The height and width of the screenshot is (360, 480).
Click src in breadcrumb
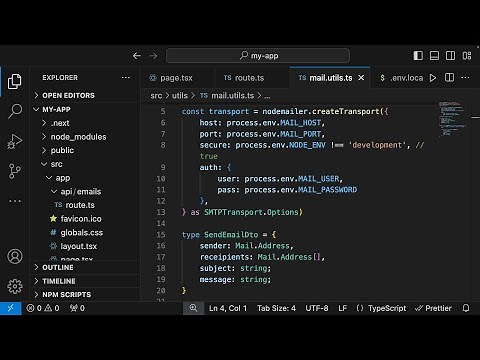(x=156, y=96)
